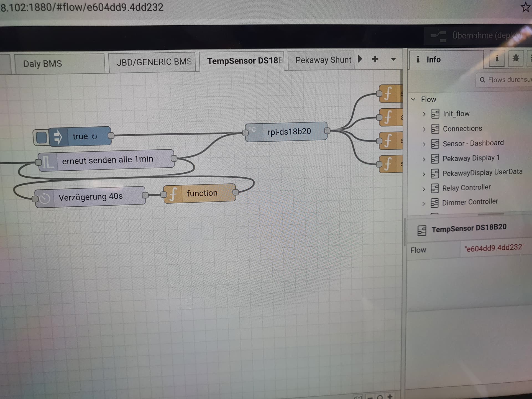Click the input port of rpi-ds18b20 node
This screenshot has height=399, width=532.
tap(245, 133)
